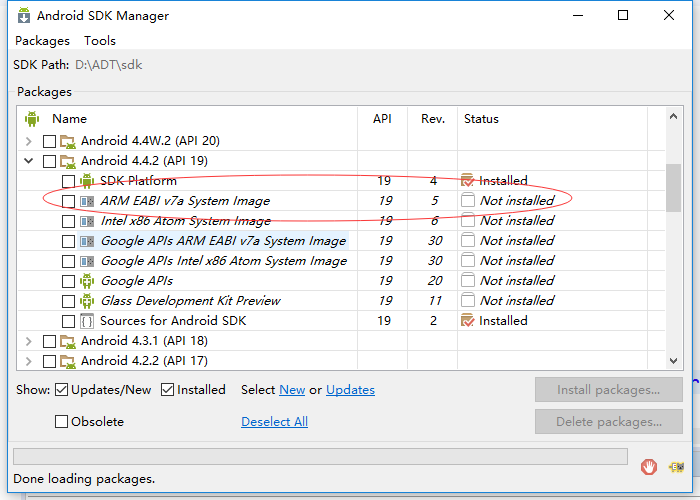The width and height of the screenshot is (700, 500).
Task: Click the Updates link
Action: coord(350,390)
